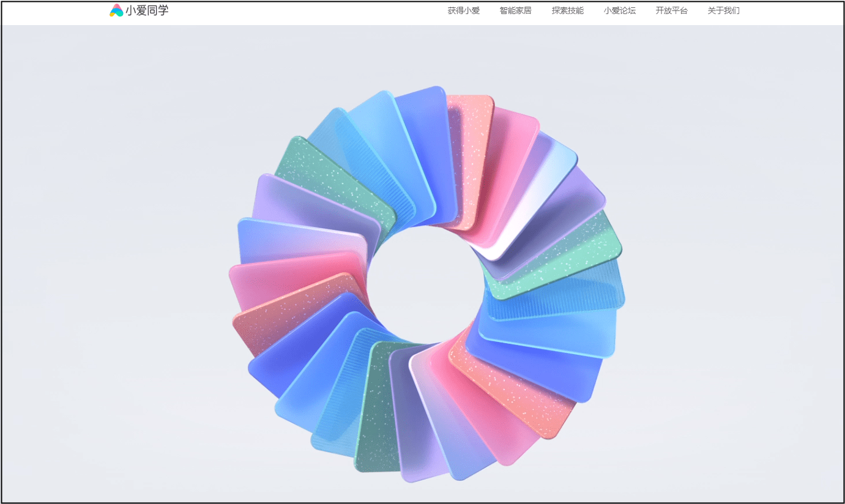
Task: Open the 获得小爱 navigation item
Action: point(463,10)
